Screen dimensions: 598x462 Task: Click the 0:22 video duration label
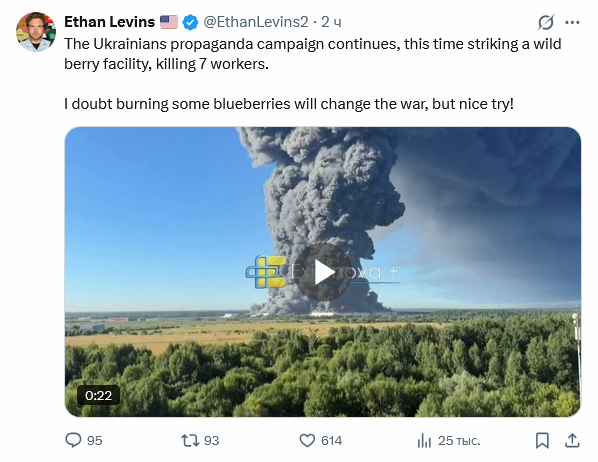[x=98, y=395]
